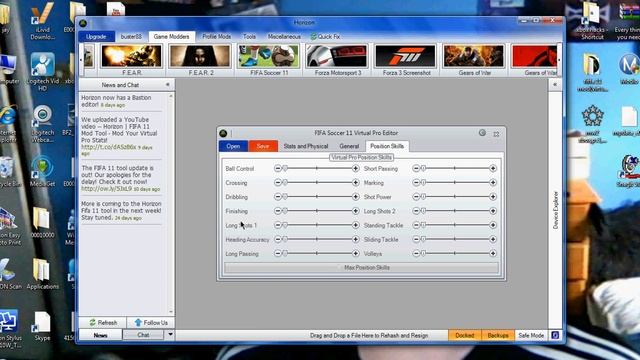Click the plus icon for Long Shots 1
The width and height of the screenshot is (640, 360).
pos(356,225)
